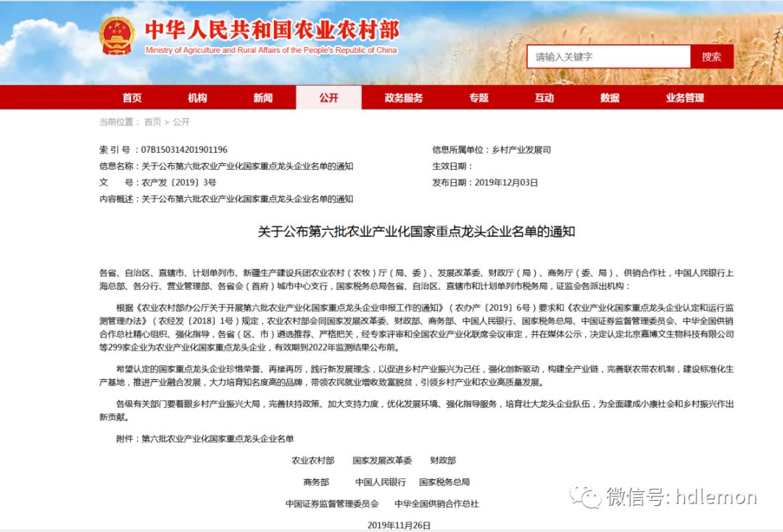The height and width of the screenshot is (532, 783).
Task: Open the 新闻 navigation menu item
Action: point(263,98)
